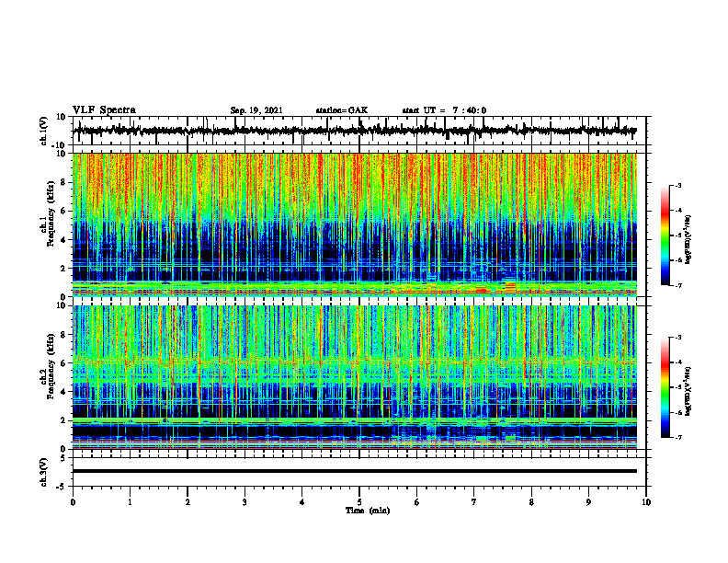Click the ch.1(V) waveform axis label
This screenshot has height=563, width=728.
(44, 131)
